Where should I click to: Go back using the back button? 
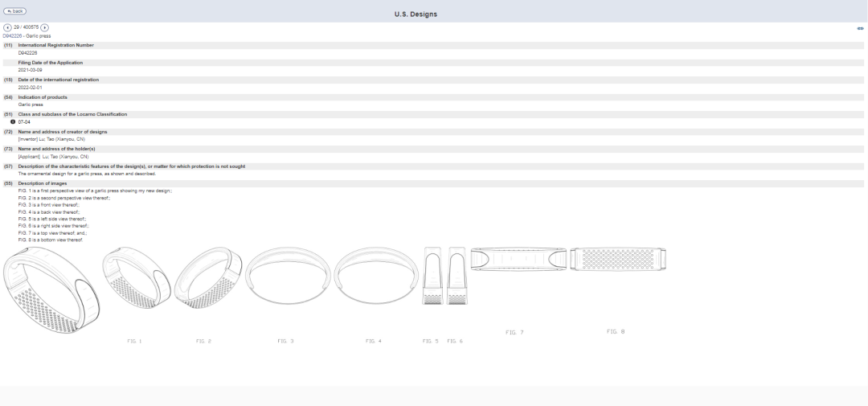tap(14, 11)
